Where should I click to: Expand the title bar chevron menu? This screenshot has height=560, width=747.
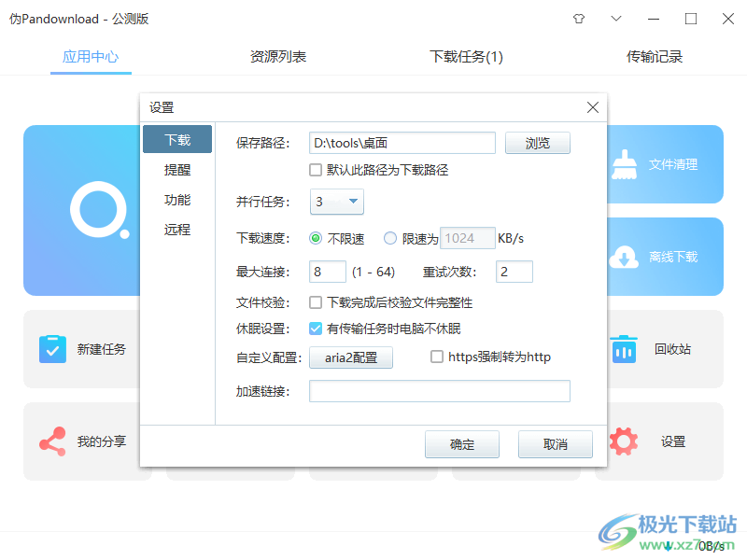point(618,19)
